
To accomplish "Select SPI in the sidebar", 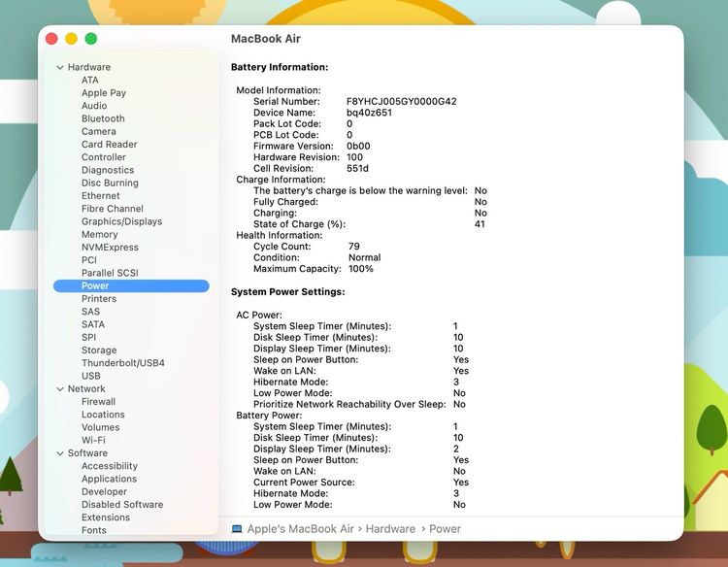I will pyautogui.click(x=88, y=337).
